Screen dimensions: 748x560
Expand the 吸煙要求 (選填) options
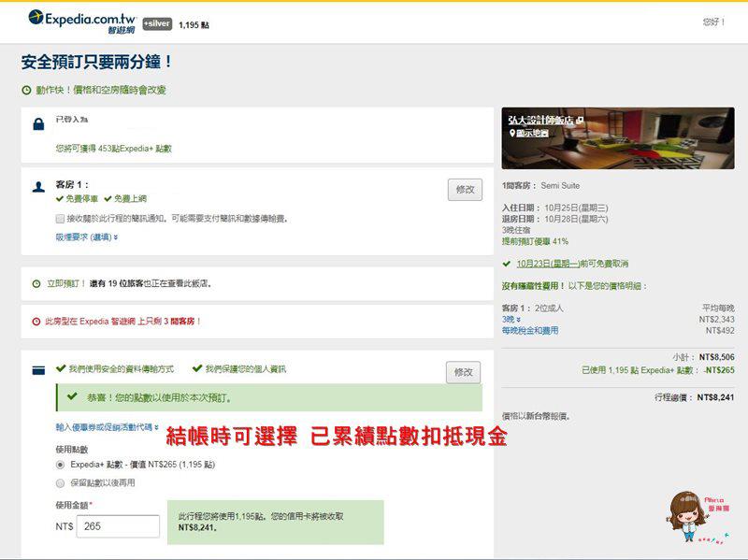(x=87, y=237)
